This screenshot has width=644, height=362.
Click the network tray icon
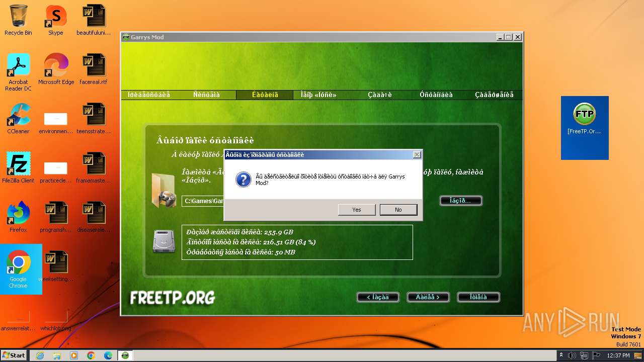point(584,355)
